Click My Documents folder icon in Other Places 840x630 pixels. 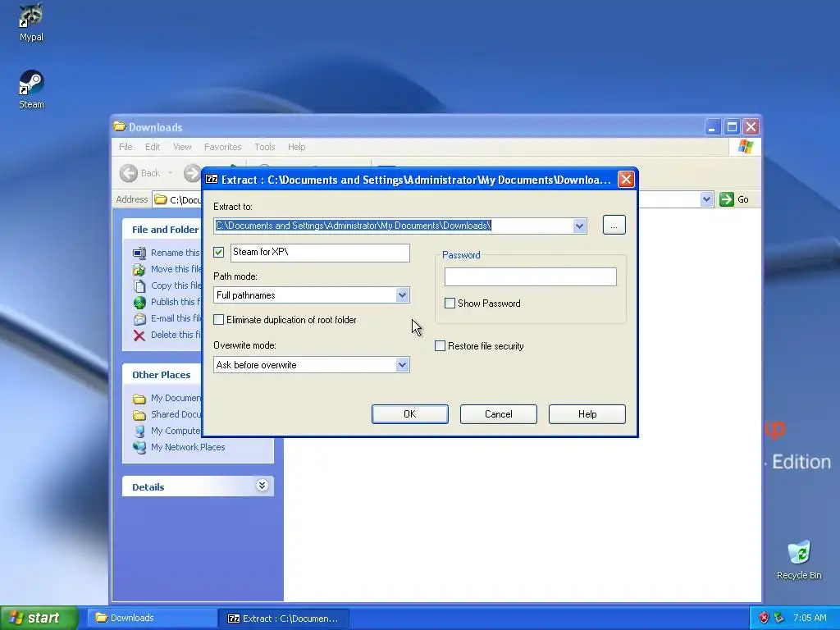(139, 399)
